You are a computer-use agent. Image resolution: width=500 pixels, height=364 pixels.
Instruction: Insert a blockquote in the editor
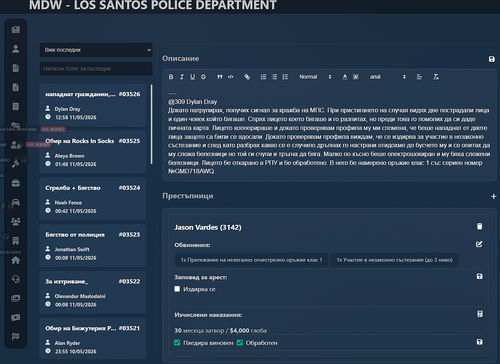(x=219, y=77)
